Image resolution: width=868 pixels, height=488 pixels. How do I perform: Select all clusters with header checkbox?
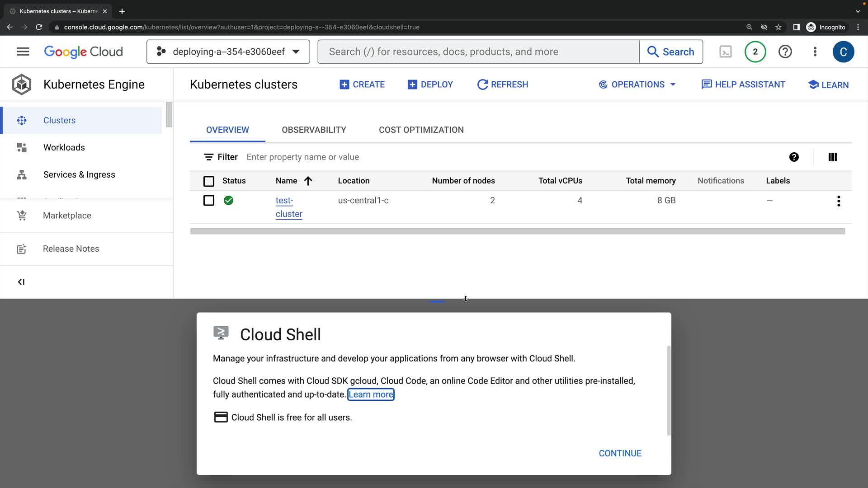point(208,181)
